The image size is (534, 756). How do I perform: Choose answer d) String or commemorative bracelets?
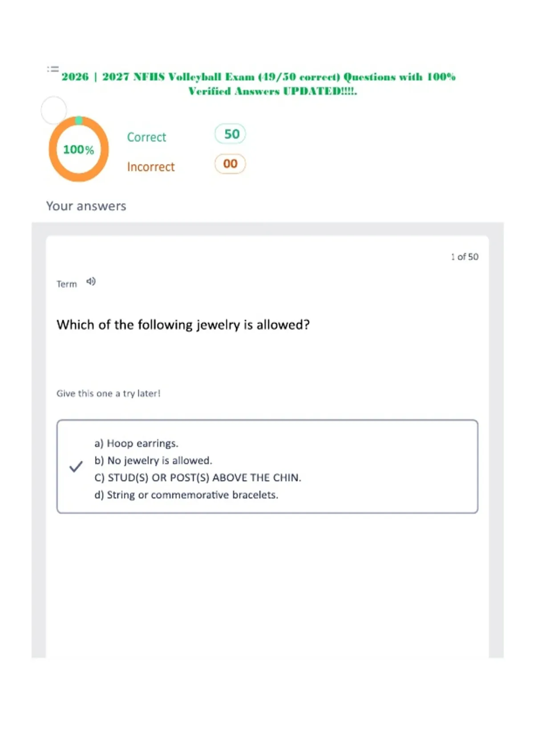(x=186, y=495)
